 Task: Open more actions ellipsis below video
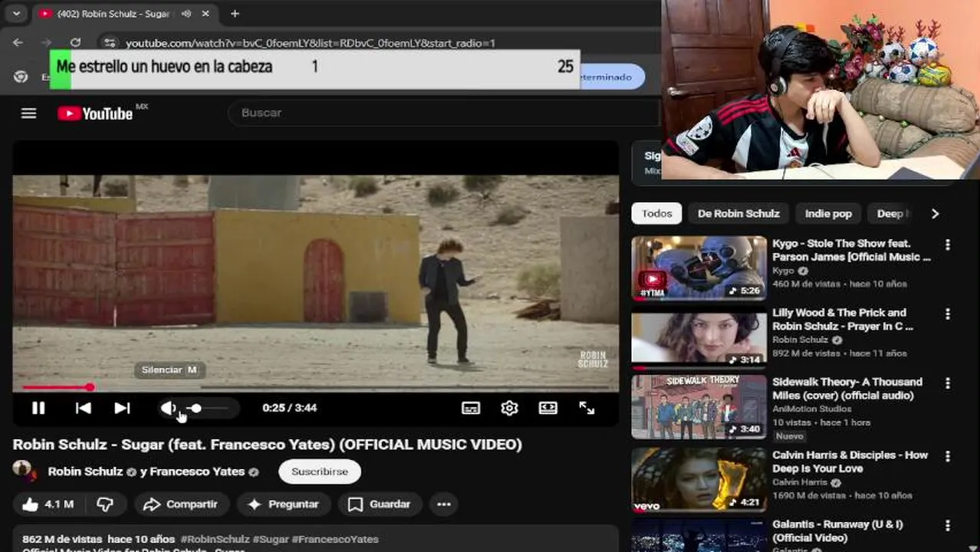tap(444, 504)
